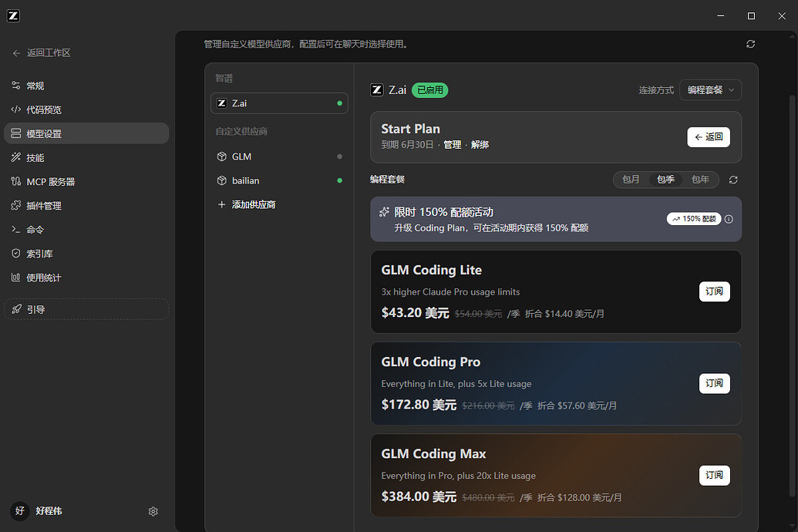Open 使用统计 usage statistics

[86, 278]
